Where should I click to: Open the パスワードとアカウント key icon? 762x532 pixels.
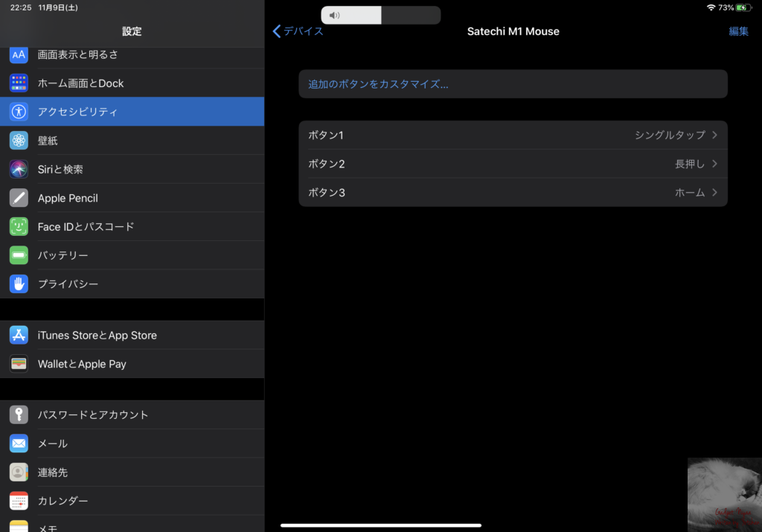19,414
